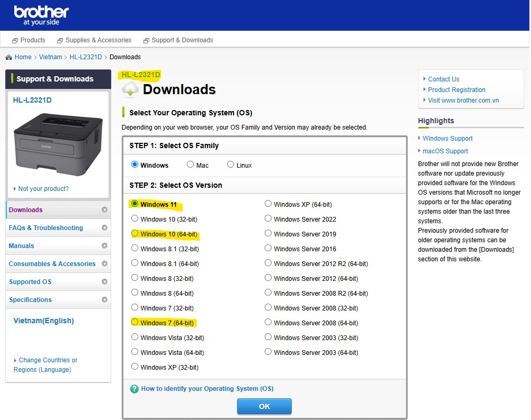Click arrow icon beside Manuals

pos(104,246)
